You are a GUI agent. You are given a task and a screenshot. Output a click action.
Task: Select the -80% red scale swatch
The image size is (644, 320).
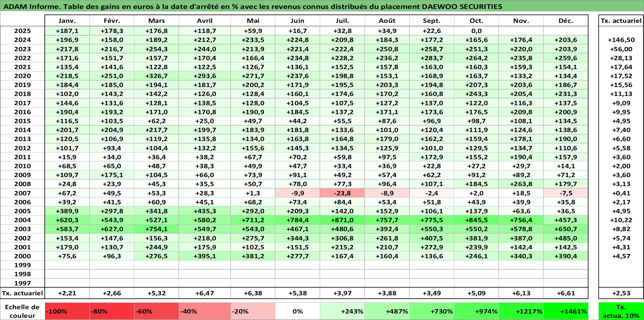pos(112,311)
